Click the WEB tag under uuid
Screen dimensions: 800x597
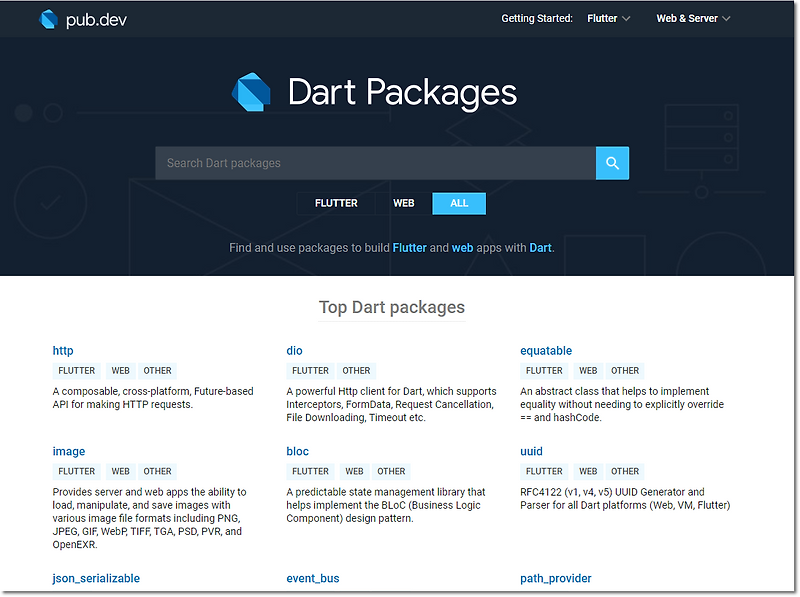[588, 471]
